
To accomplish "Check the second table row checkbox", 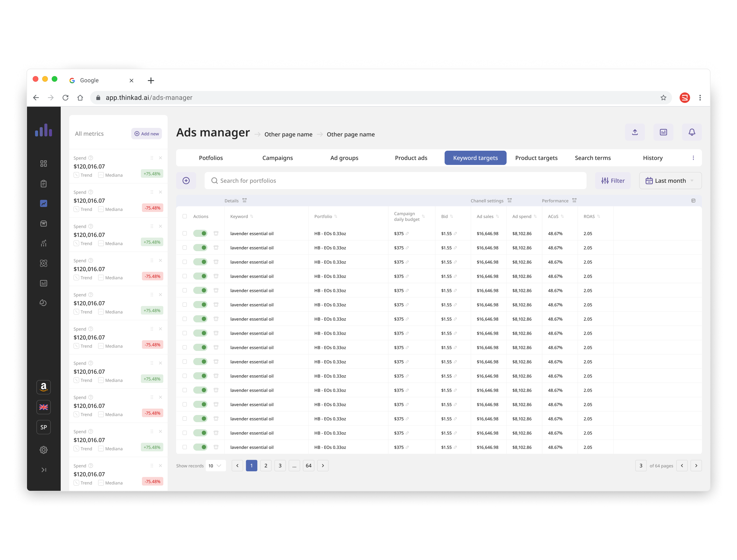I will [x=185, y=248].
